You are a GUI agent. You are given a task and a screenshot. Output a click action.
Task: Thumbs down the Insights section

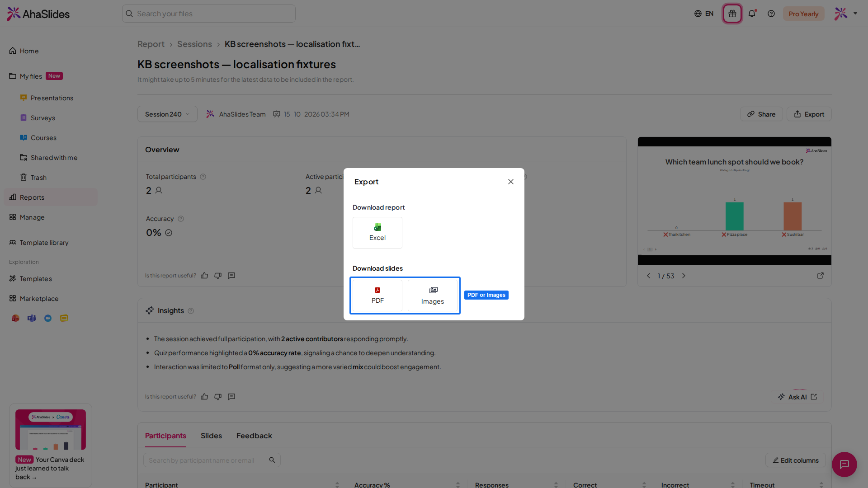pos(218,397)
